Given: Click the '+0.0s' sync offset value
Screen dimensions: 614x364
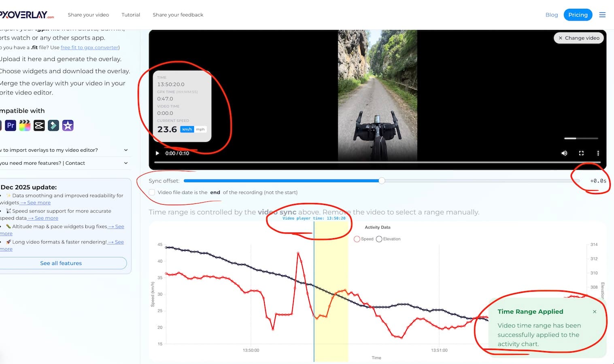Looking at the screenshot, I should [598, 181].
